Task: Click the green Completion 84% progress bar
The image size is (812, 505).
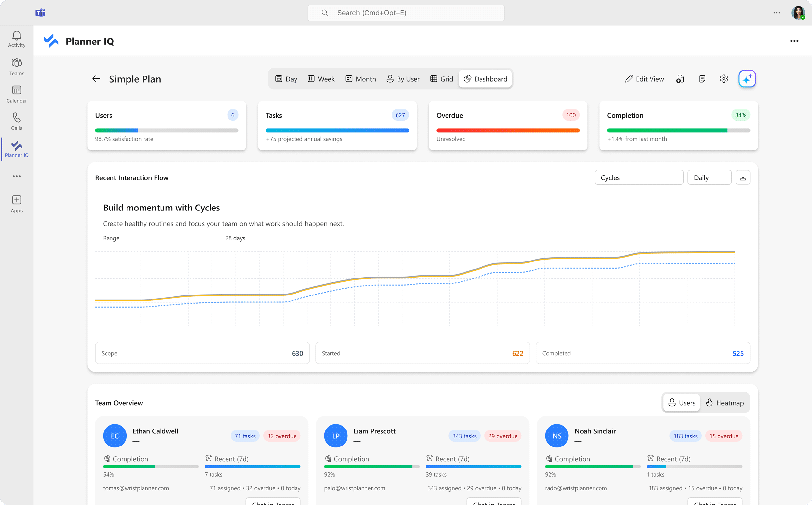Action: click(678, 131)
